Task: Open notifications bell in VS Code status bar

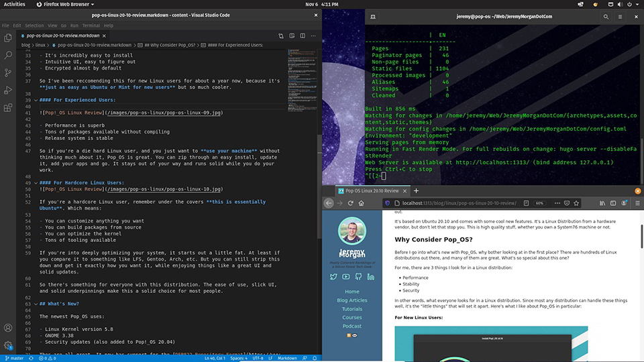Action: coord(315,358)
